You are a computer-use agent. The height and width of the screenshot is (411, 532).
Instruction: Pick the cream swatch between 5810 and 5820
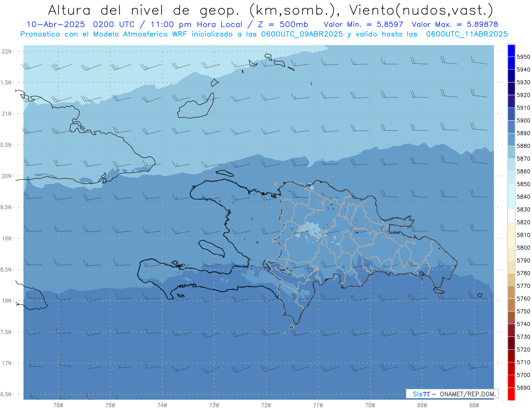click(x=511, y=228)
